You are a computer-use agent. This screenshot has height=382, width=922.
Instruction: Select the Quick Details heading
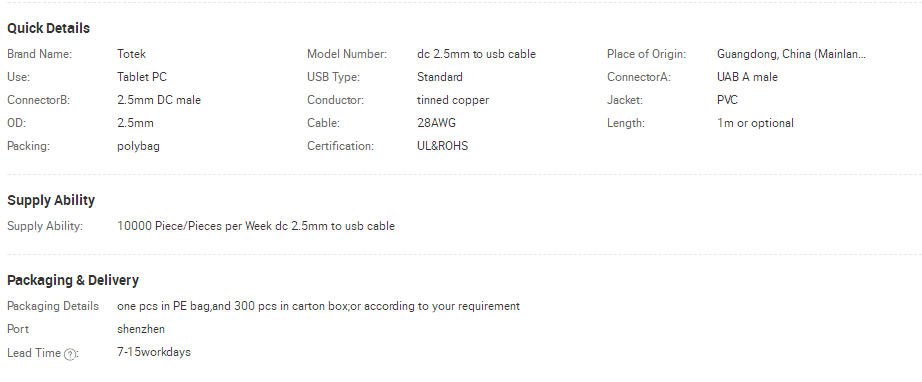(48, 28)
